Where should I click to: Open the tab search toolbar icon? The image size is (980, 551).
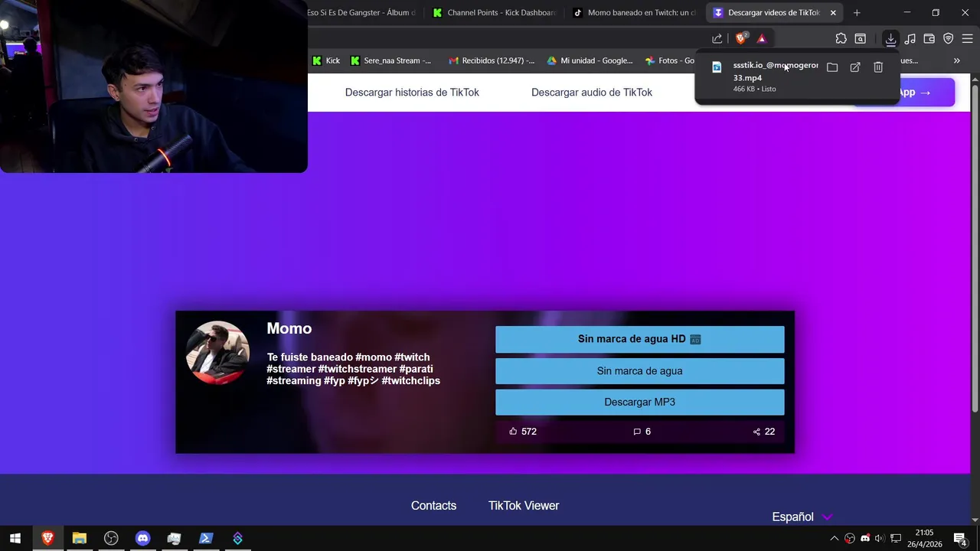pos(861,38)
